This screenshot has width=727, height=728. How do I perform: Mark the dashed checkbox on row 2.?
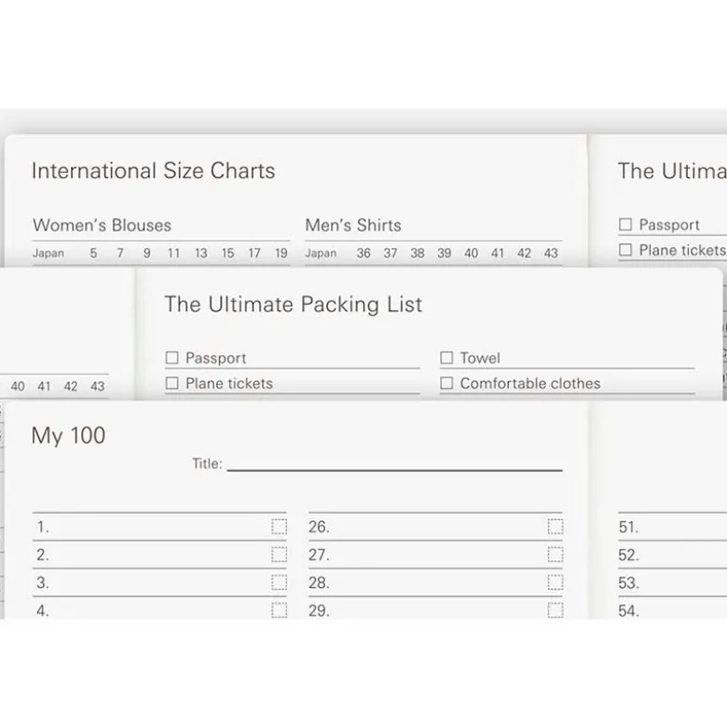[279, 555]
